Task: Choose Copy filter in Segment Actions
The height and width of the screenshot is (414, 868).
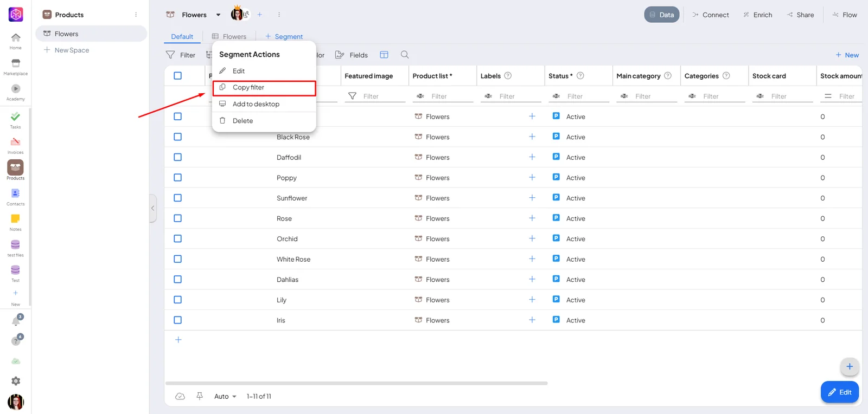Action: (x=264, y=88)
